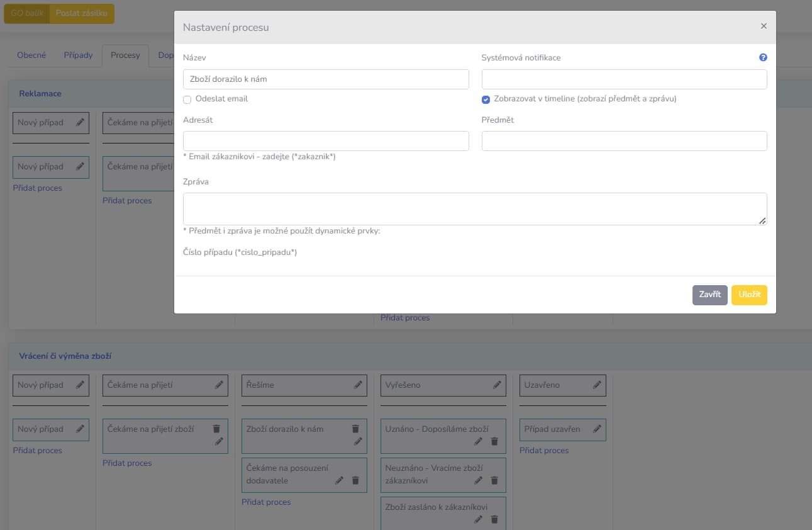This screenshot has height=530, width=812.
Task: Delete Uznáno - Doposíláme zboží process
Action: (494, 442)
